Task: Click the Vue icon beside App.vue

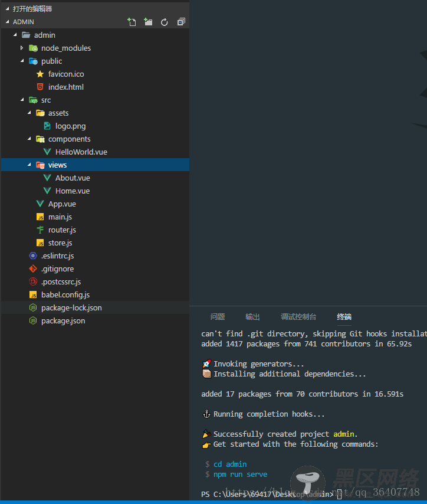Action: 40,204
